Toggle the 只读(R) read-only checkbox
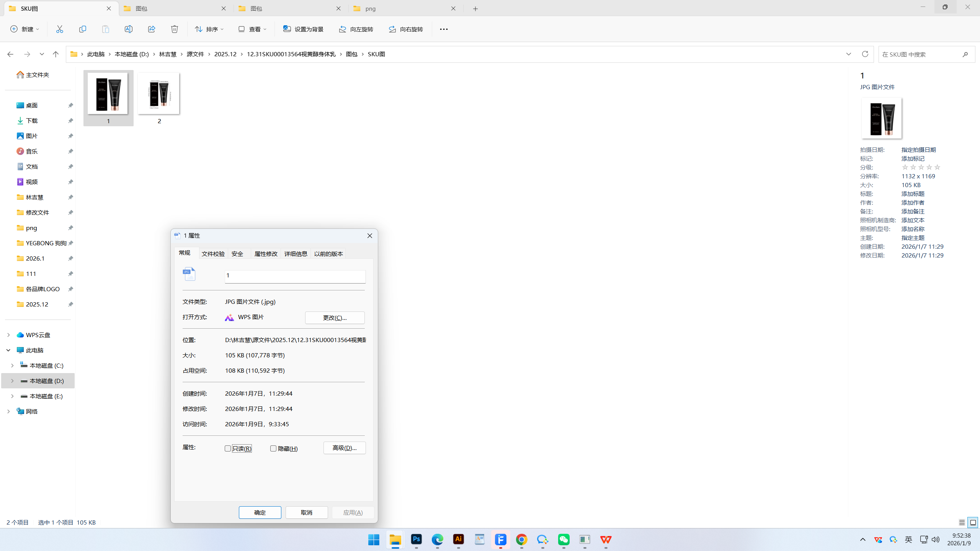This screenshot has width=980, height=551. coord(228,448)
